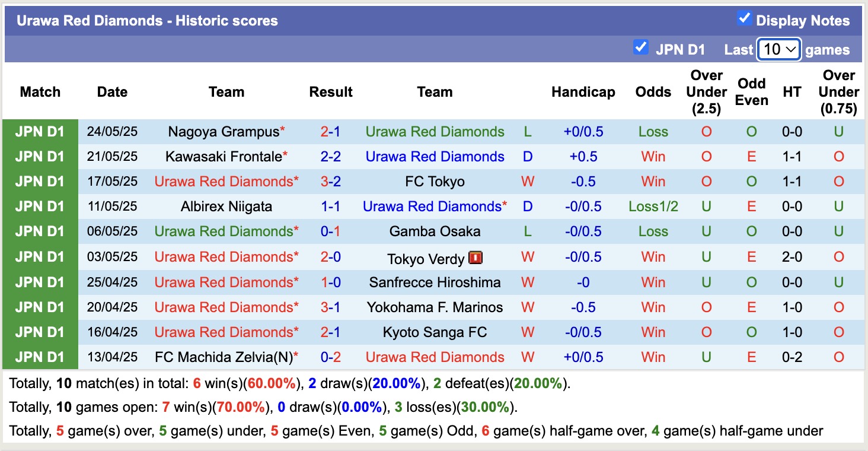
Task: Open the Gamba Osaka team link
Action: coord(435,231)
